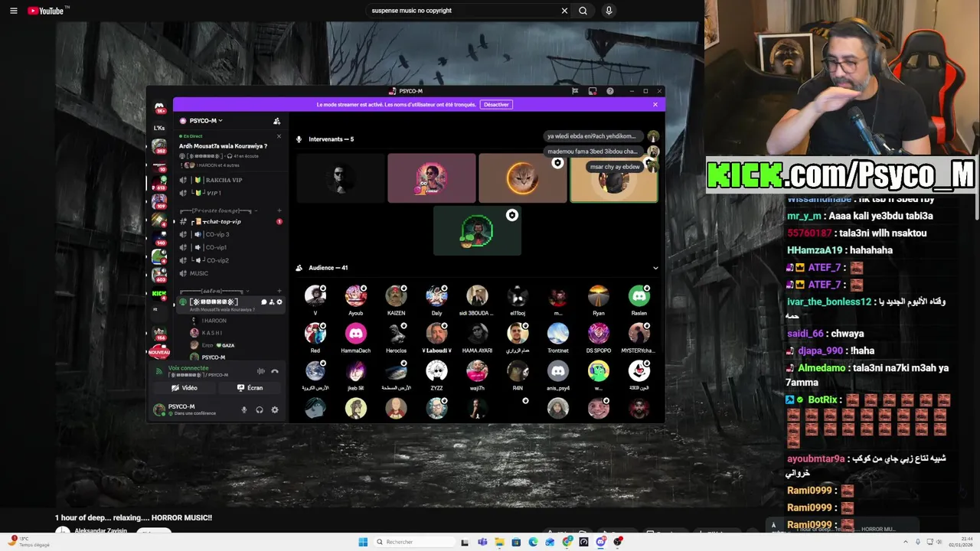Deafen with the headphones icon
This screenshot has width=980, height=551.
(x=260, y=409)
